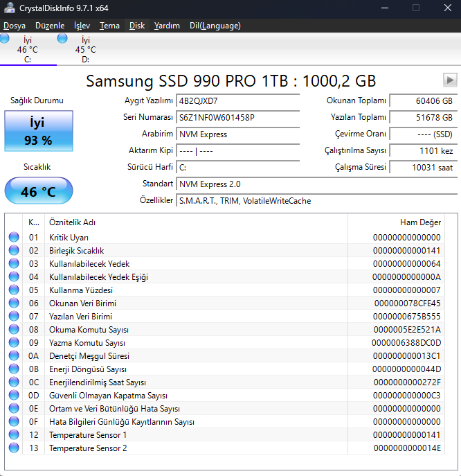Select the C: drive tab
461x476 pixels.
(x=28, y=49)
